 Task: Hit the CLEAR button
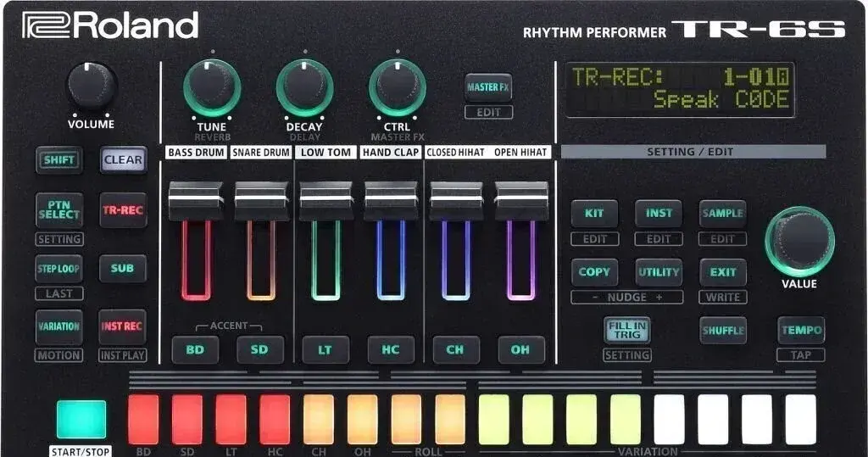coord(124,160)
